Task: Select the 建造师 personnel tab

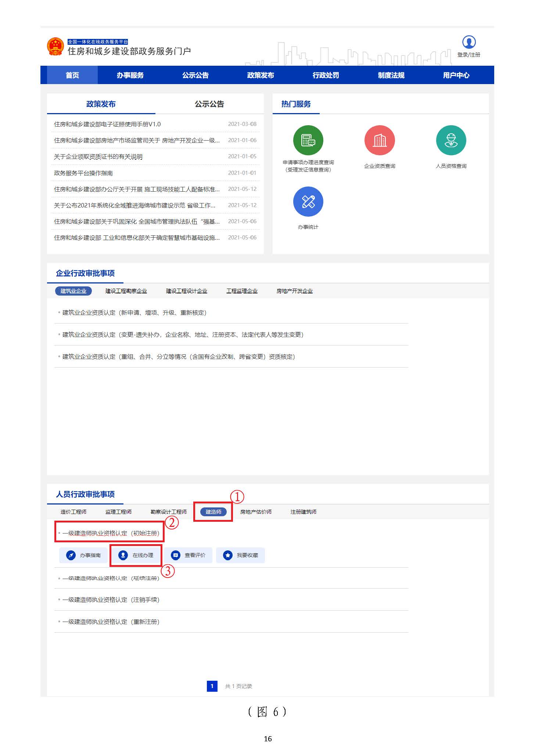Action: tap(213, 512)
